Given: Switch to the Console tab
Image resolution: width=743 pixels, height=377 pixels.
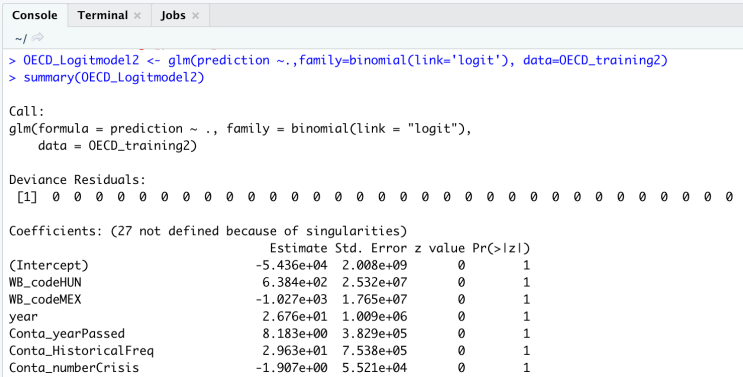Looking at the screenshot, I should point(35,15).
